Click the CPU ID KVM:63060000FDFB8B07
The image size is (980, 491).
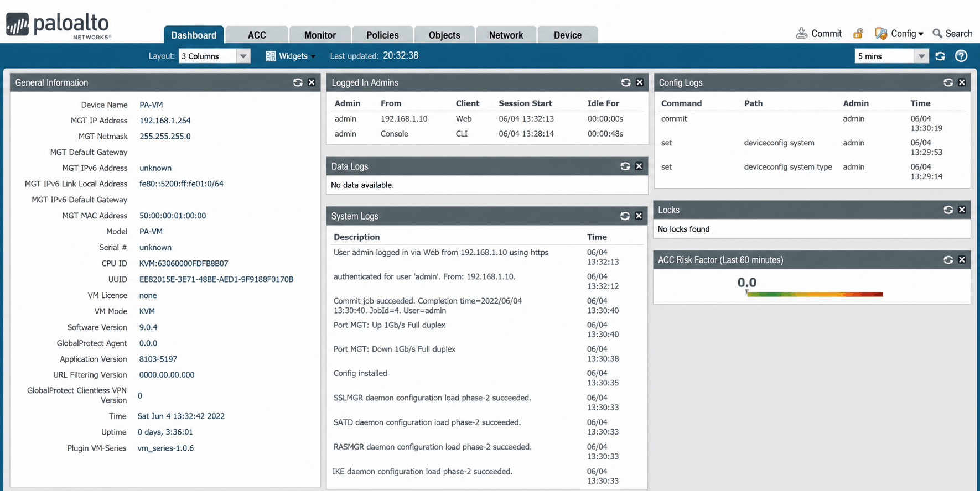[184, 264]
